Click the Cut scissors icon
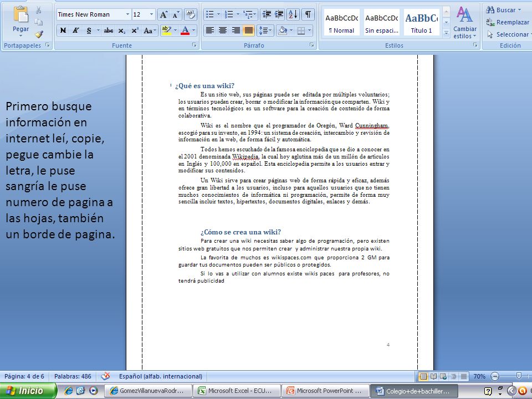 click(39, 10)
